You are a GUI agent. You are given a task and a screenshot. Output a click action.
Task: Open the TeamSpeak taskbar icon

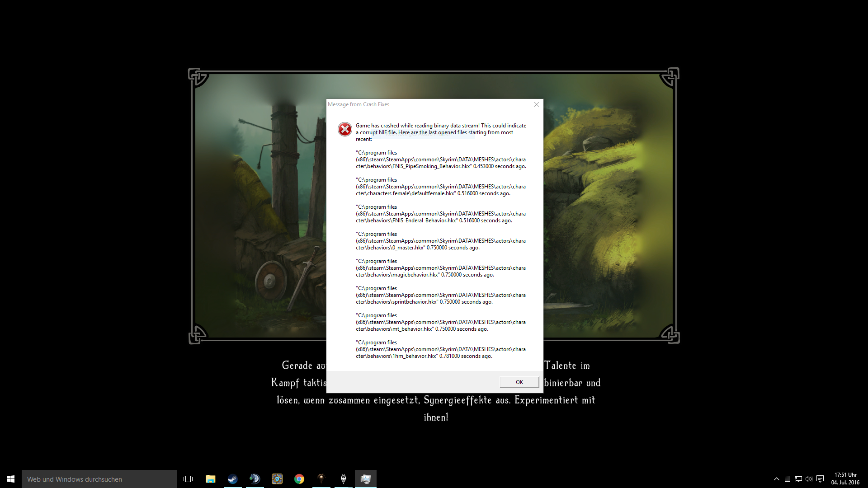255,479
